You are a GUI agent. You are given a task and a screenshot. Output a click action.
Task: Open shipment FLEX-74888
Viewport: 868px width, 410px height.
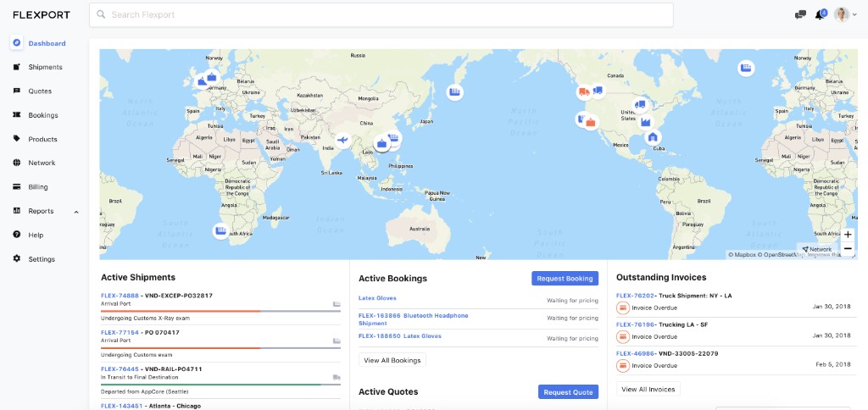click(120, 296)
